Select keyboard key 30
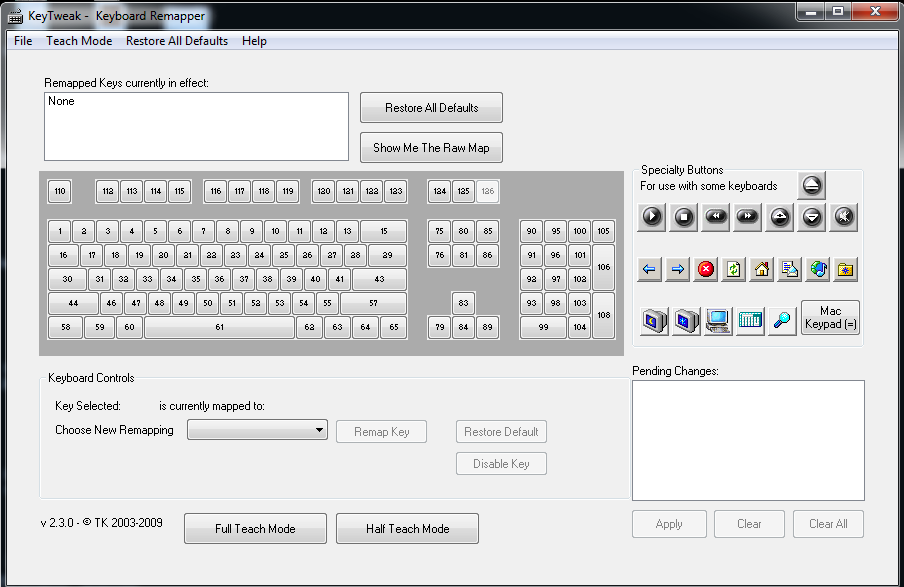This screenshot has width=904, height=587. (67, 279)
